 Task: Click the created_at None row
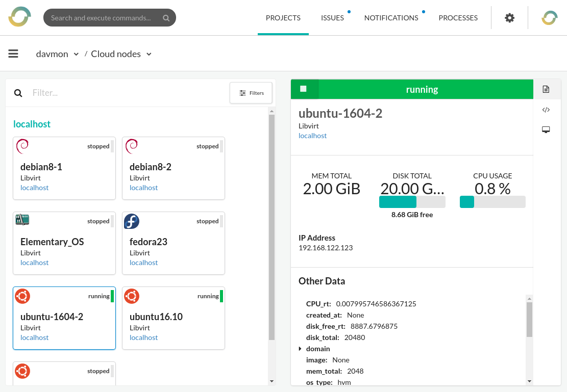(335, 315)
